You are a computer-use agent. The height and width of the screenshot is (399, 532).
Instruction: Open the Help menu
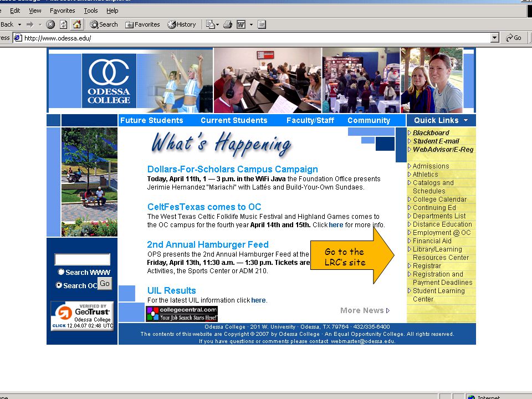coord(112,11)
